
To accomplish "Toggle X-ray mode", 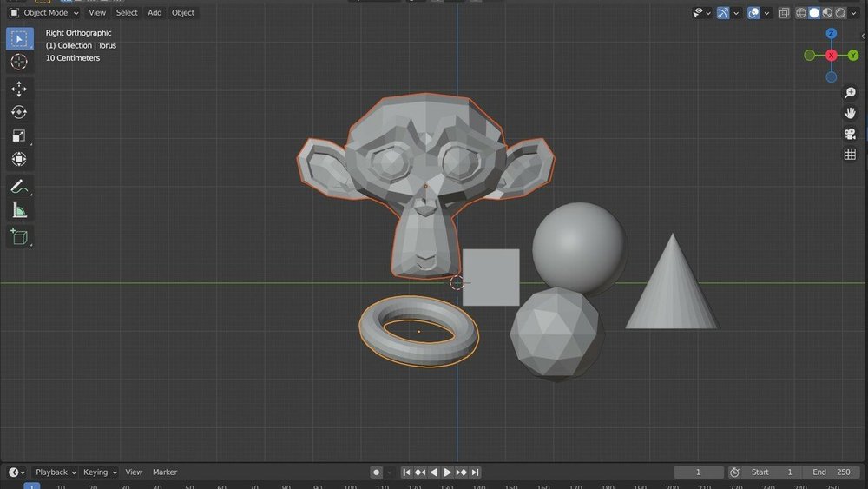I will (784, 13).
